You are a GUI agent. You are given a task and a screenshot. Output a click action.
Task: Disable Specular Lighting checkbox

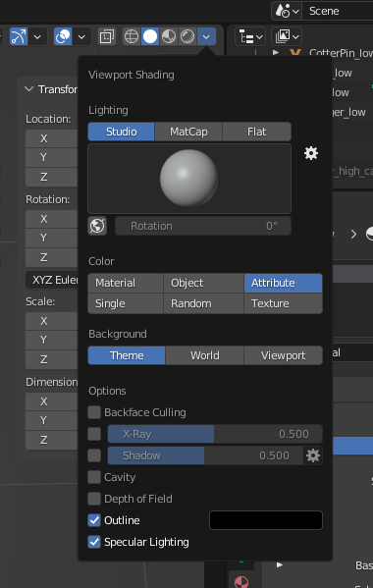point(94,542)
